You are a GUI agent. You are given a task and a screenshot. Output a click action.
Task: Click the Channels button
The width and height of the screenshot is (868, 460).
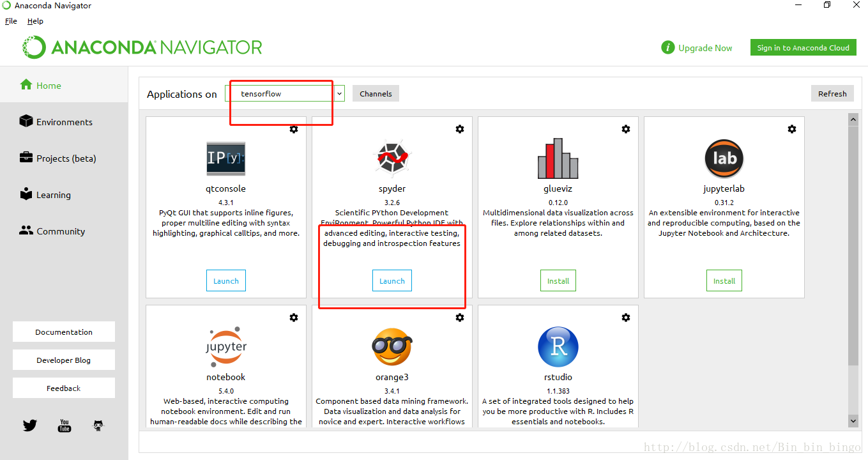pos(376,93)
